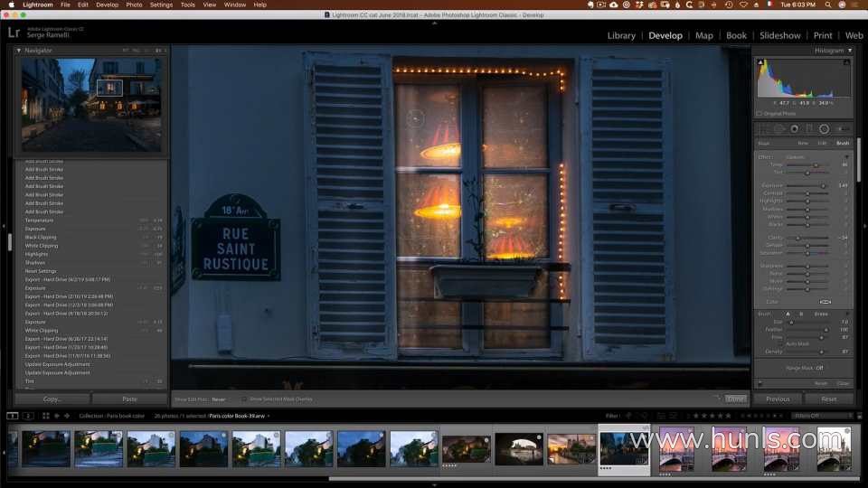
Task: Select the Red Eye Correction tool icon
Action: [795, 129]
